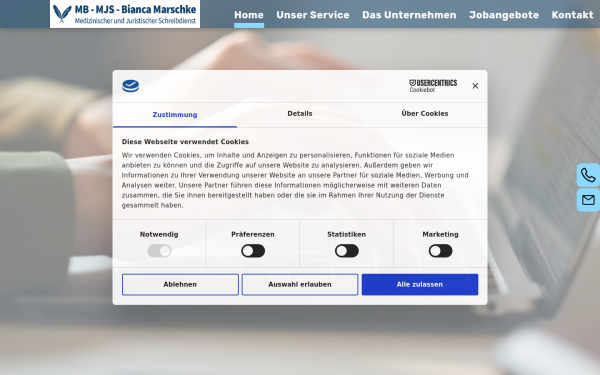Close the cookie consent dialog with the X
The height and width of the screenshot is (375, 600).
click(x=475, y=86)
